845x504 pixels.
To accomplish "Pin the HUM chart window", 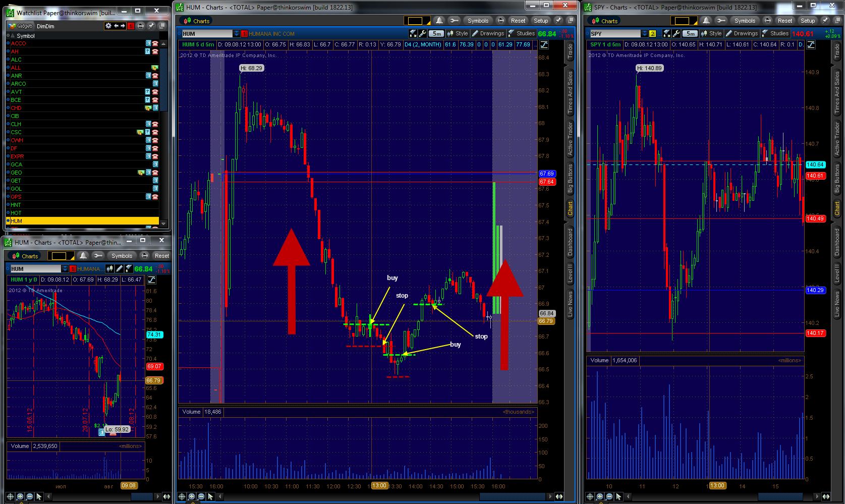I will tap(558, 21).
